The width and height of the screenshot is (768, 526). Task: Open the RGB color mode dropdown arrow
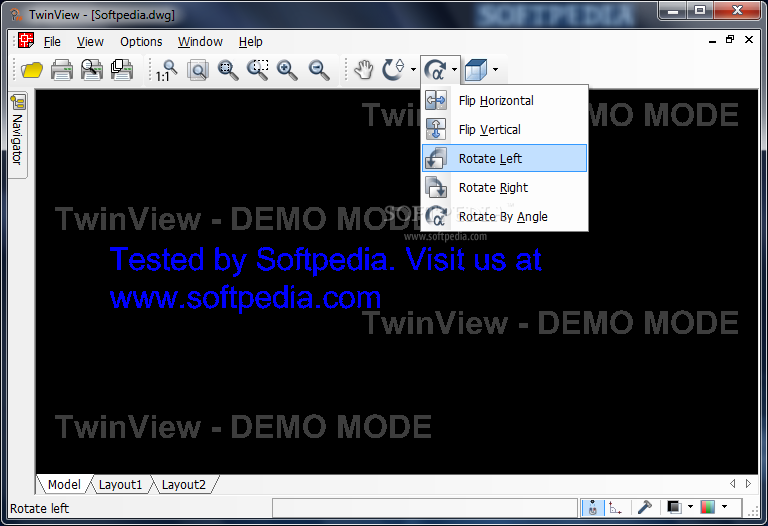coord(724,507)
